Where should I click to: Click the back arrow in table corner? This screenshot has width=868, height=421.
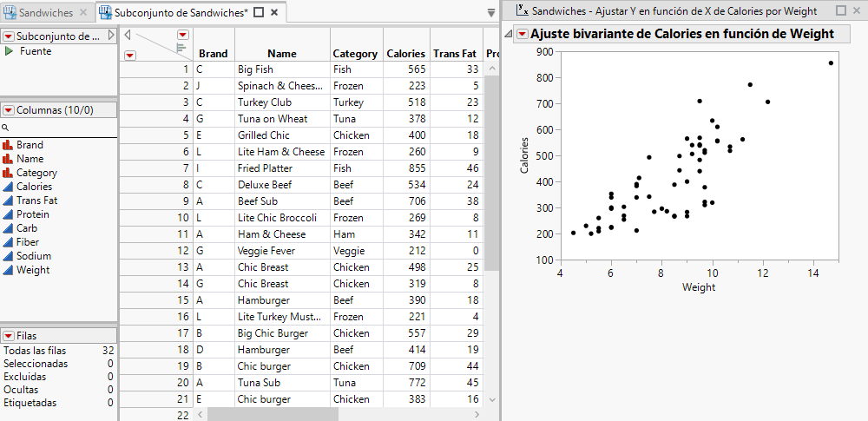pos(128,35)
